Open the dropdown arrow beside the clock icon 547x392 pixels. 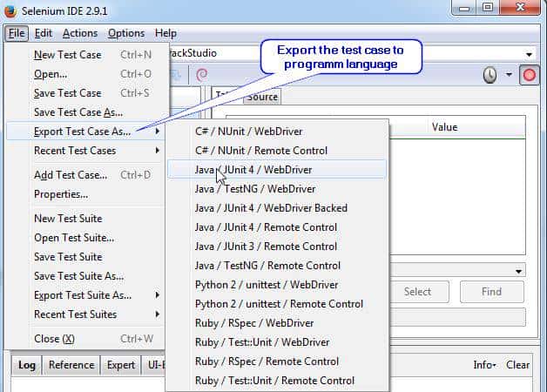click(510, 75)
